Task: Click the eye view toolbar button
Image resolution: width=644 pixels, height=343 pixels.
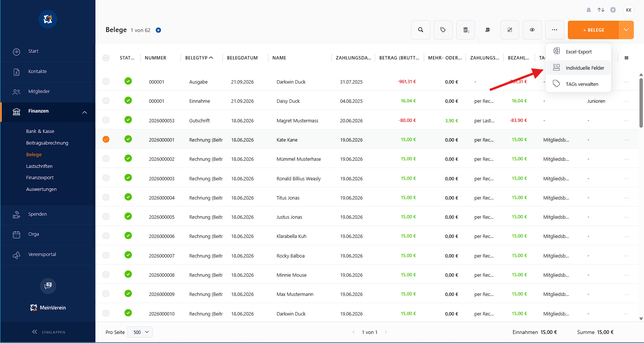Action: [x=532, y=30]
